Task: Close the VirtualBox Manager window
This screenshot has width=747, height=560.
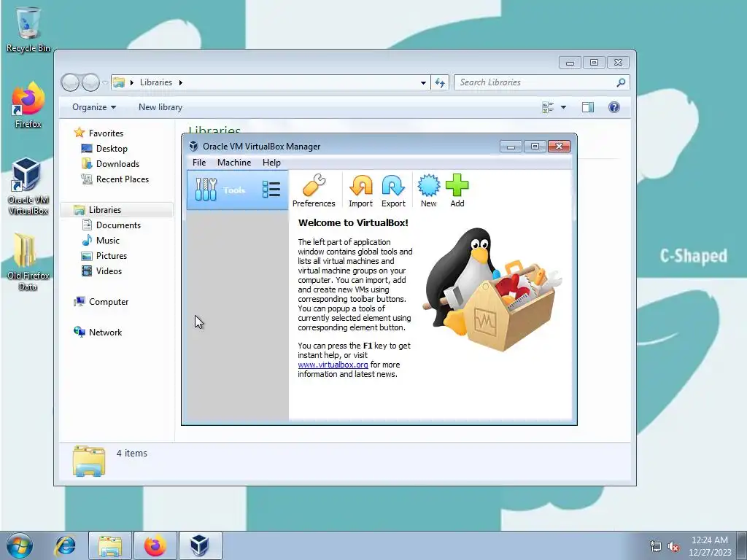Action: (x=559, y=146)
